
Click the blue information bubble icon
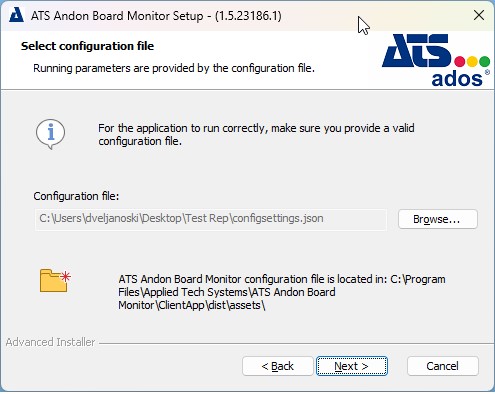click(50, 134)
